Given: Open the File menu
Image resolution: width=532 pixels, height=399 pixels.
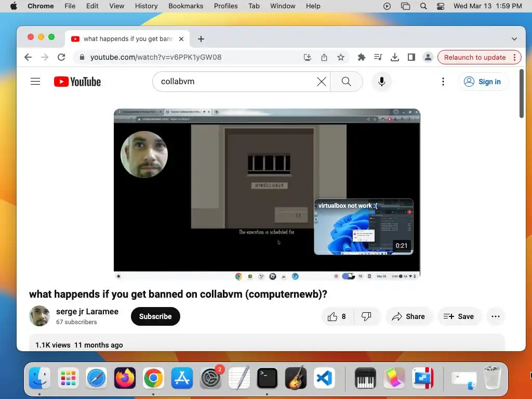Looking at the screenshot, I should [70, 6].
